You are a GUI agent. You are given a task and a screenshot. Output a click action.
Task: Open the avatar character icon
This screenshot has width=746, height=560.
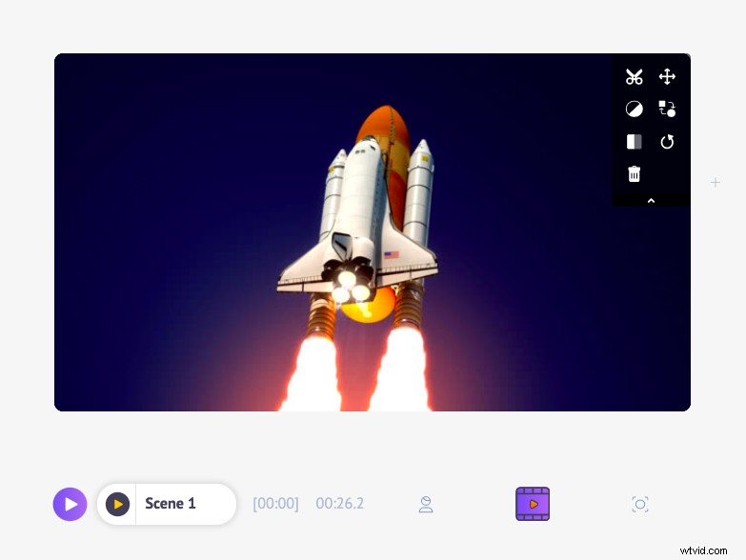[426, 505]
